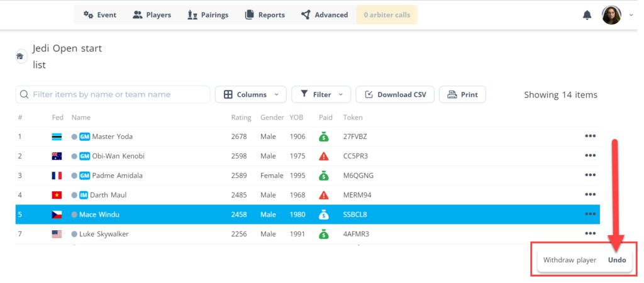Click Padme Amidala's French flag
Viewport: 644px width, 283px height.
(x=57, y=176)
